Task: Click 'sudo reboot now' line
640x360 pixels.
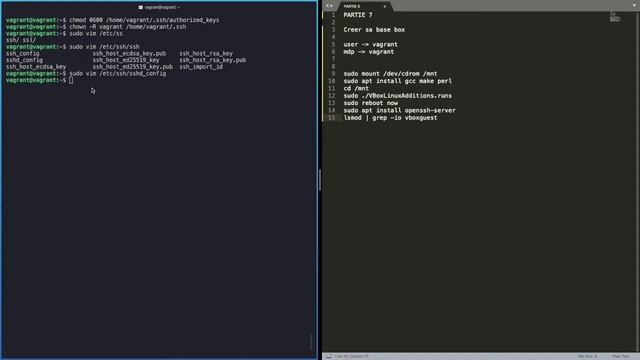Action: 371,103
